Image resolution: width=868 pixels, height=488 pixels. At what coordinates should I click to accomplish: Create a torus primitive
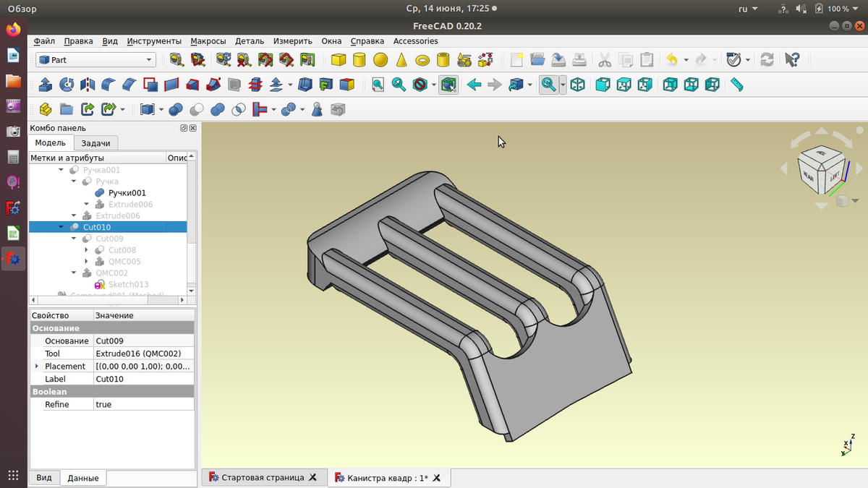pyautogui.click(x=422, y=60)
